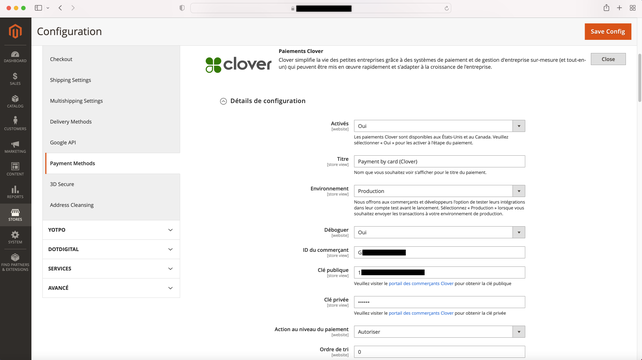The height and width of the screenshot is (360, 642).
Task: Click the Paiements Clover heading text
Action: (301, 51)
